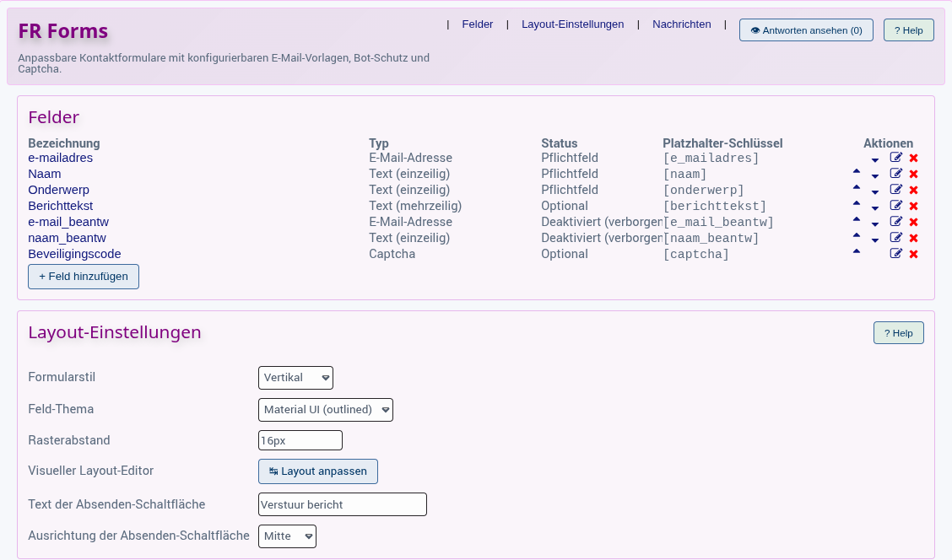Move the Naam field down

point(875,176)
